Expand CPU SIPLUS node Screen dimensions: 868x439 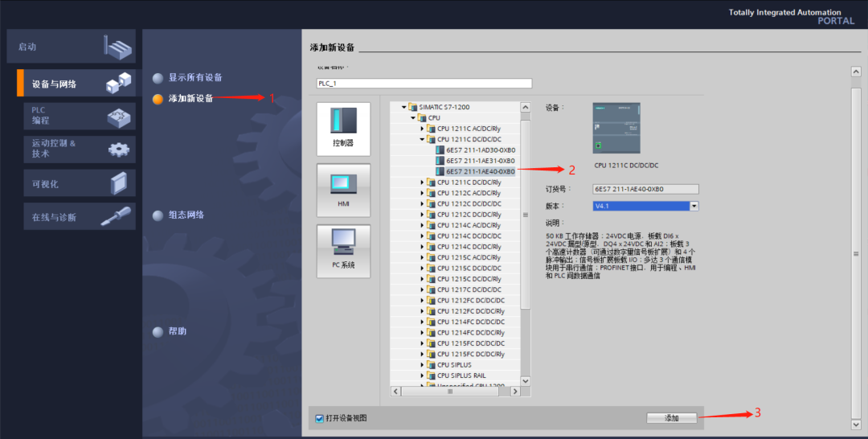[422, 365]
